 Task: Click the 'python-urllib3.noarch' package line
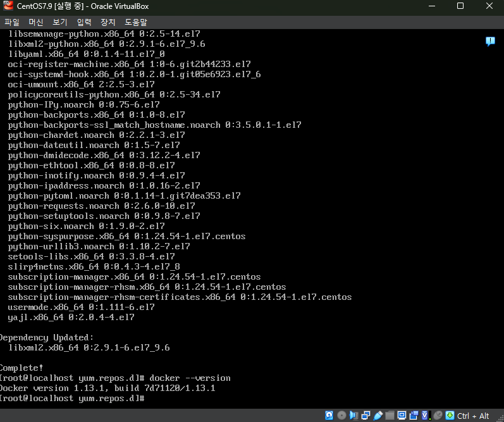[99, 246]
